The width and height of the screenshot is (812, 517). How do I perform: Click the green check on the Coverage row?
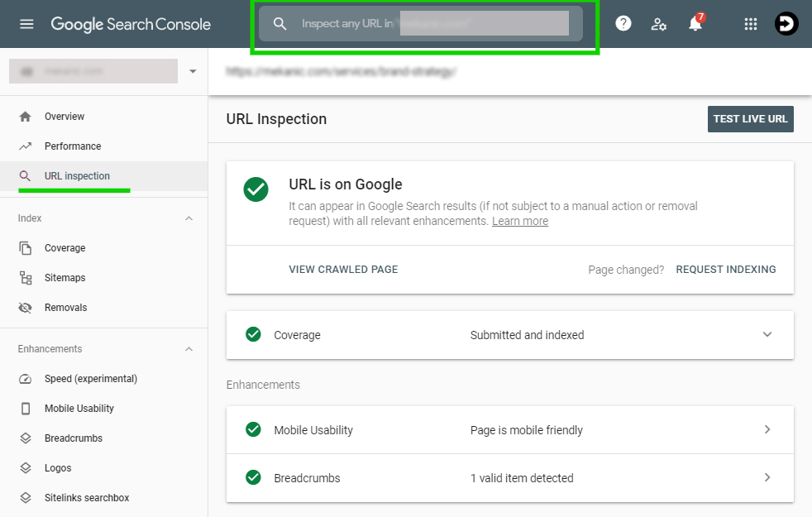253,335
